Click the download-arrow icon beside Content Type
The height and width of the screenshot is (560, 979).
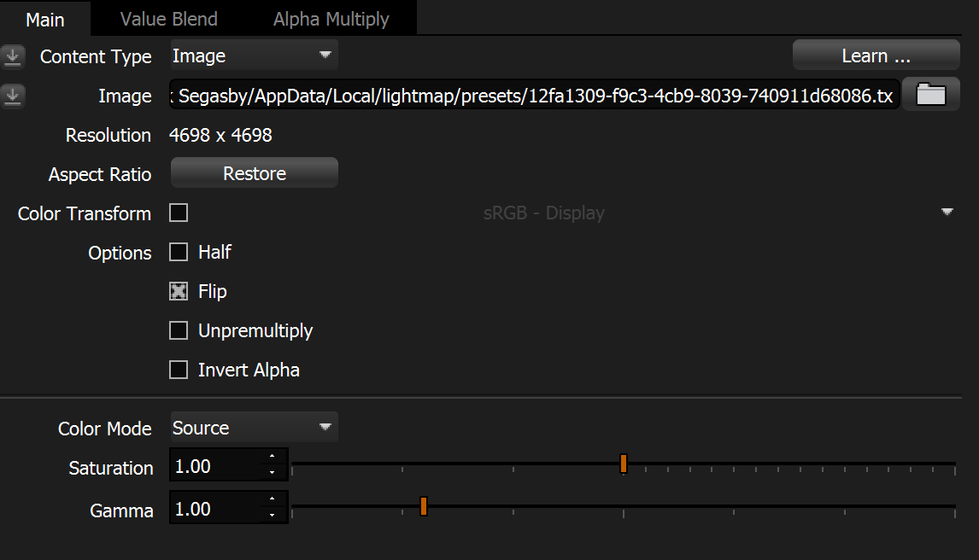(x=12, y=57)
